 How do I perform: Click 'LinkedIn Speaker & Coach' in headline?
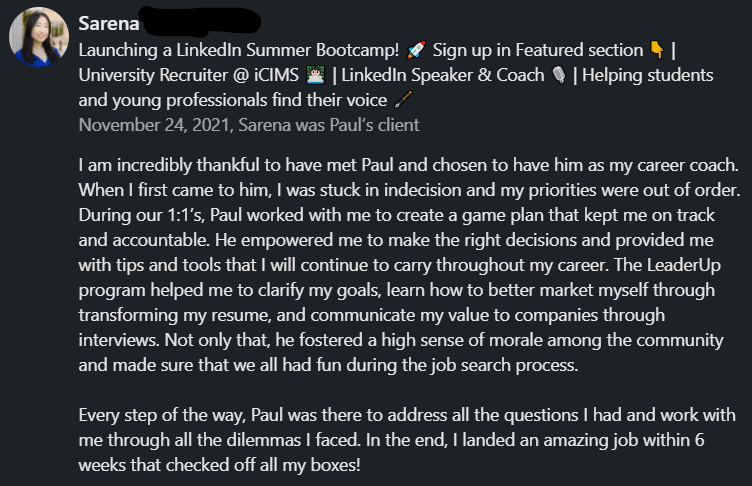(442, 75)
